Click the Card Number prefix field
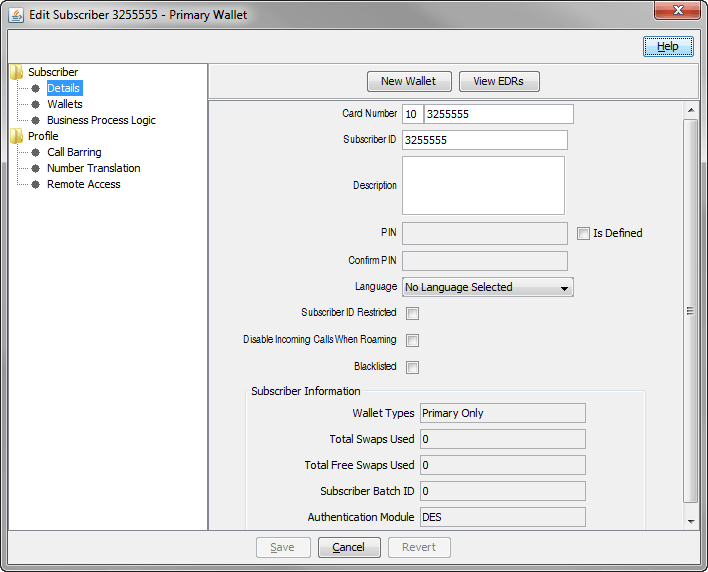Viewport: 708px width, 572px height. [412, 114]
